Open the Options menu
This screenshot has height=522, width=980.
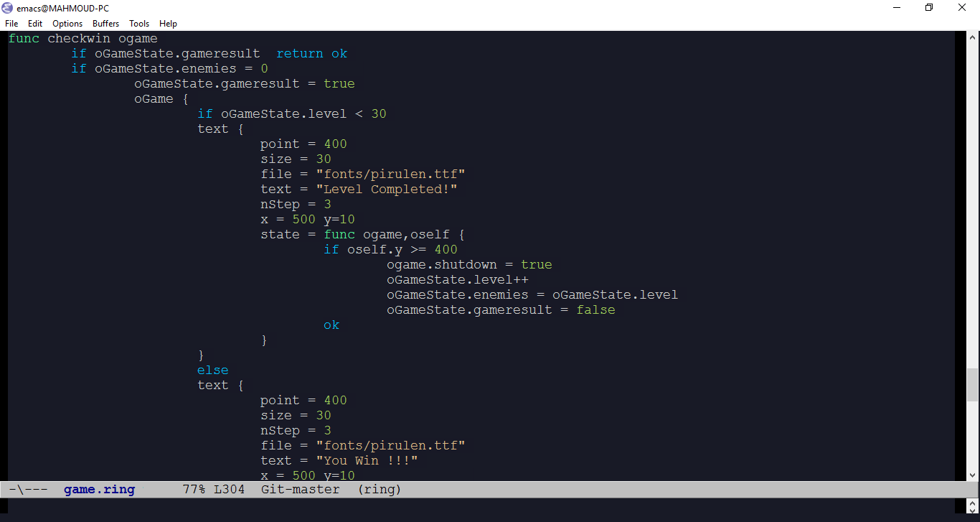[x=67, y=23]
